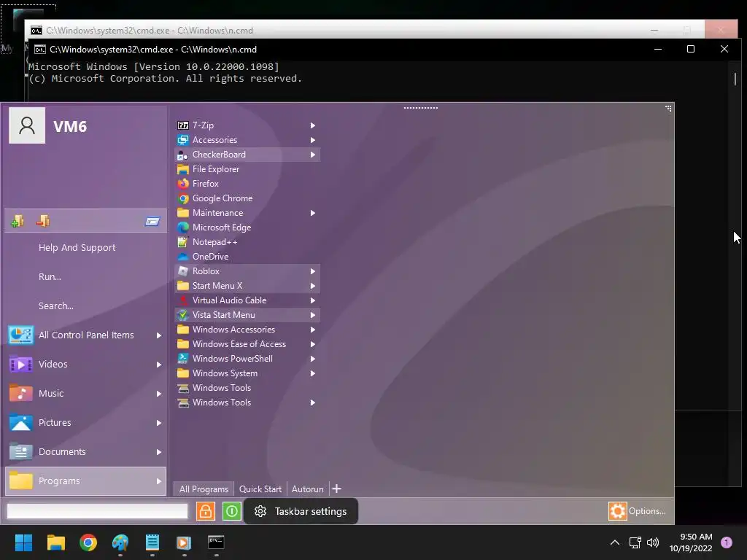
Task: Click the Virtual Audio Cable icon
Action: click(x=183, y=300)
